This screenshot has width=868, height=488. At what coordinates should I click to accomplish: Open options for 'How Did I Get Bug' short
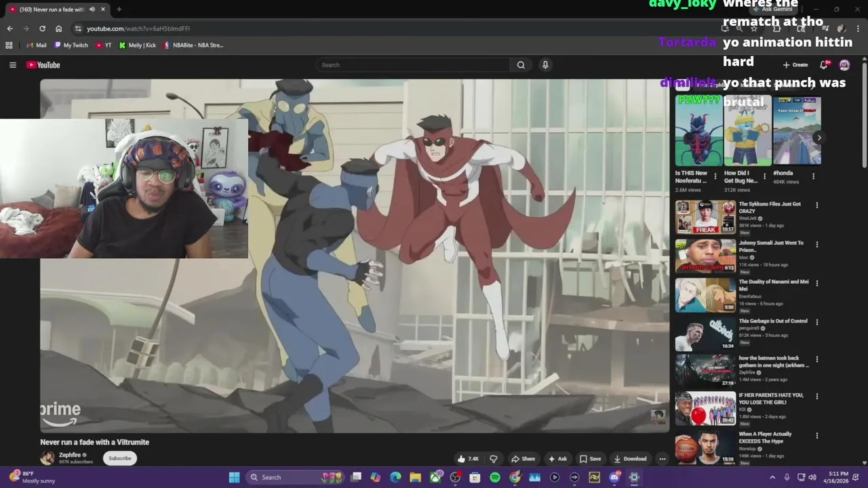point(764,176)
